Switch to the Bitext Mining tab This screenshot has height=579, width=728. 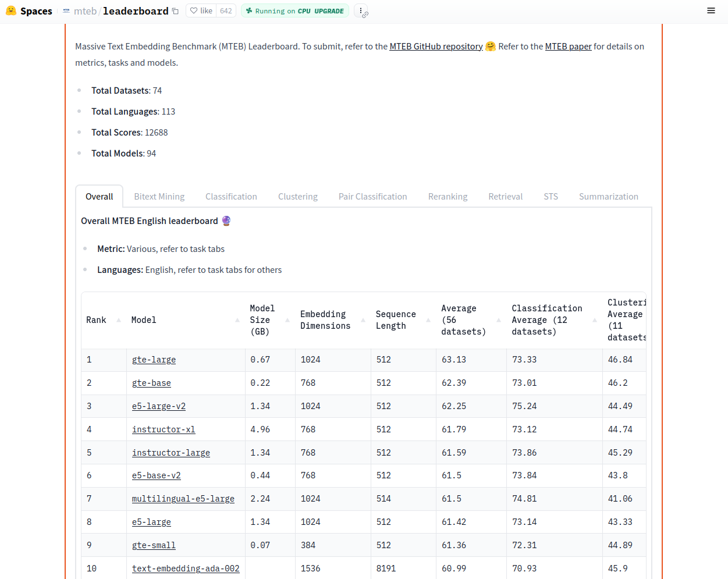(159, 197)
